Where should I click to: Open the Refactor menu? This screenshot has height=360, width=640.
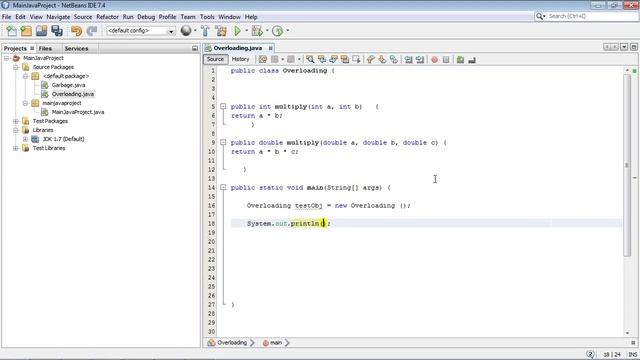pyautogui.click(x=107, y=17)
